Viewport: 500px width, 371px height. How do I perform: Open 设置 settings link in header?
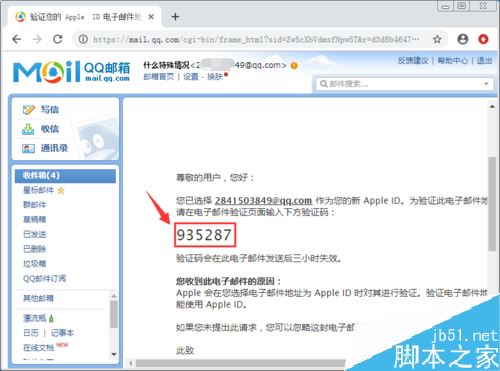191,77
